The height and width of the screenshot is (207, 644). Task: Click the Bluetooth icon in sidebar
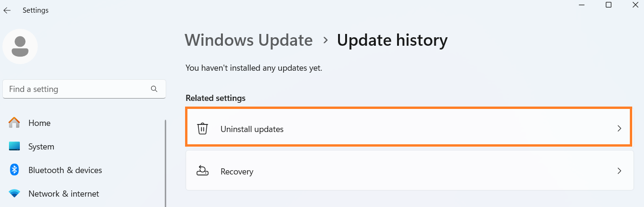tap(15, 170)
